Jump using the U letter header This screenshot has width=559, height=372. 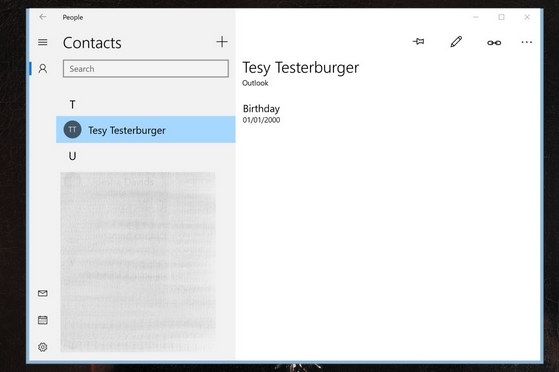72,156
